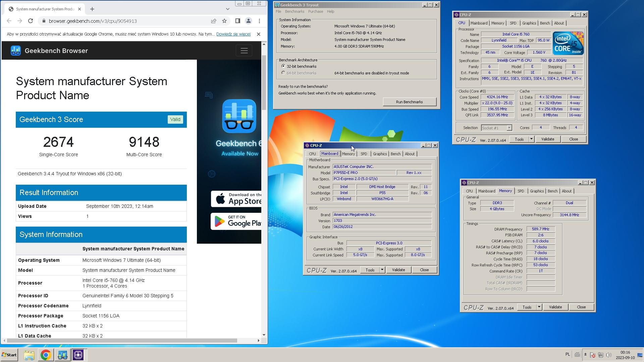644x362 pixels.
Task: Open File menu in Geekbench 3 Tryout
Action: point(278,11)
